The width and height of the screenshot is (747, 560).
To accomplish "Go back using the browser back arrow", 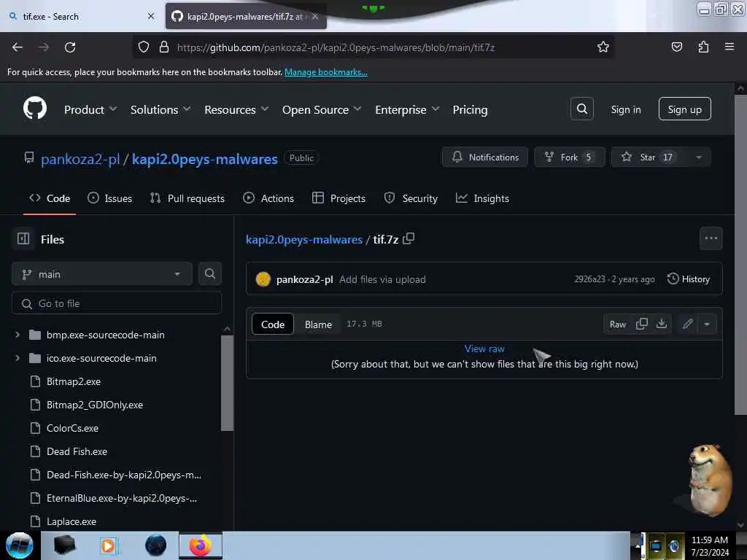I will point(18,47).
